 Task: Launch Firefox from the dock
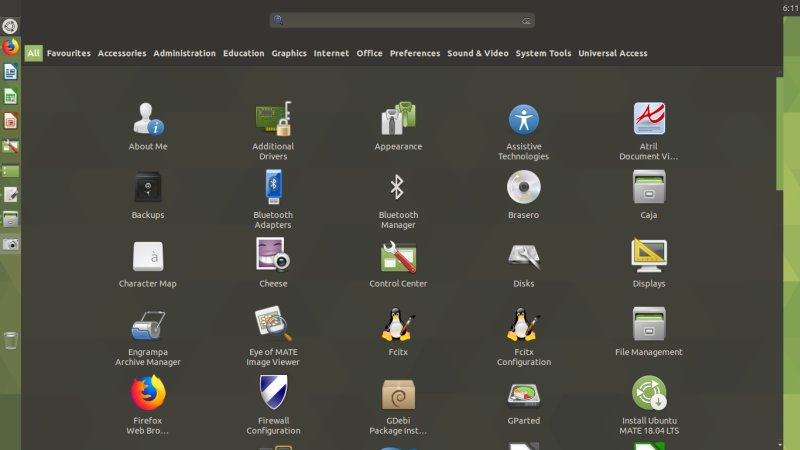click(x=10, y=47)
